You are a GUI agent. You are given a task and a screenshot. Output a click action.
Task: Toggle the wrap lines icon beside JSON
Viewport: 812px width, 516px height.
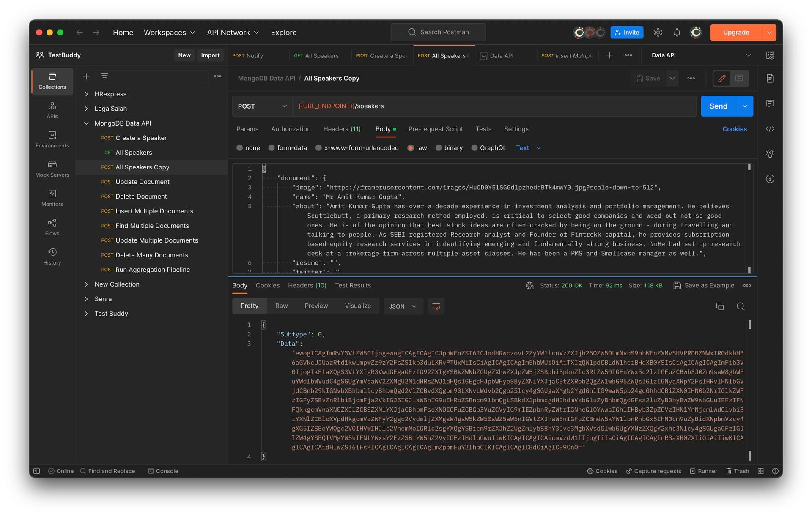click(x=436, y=306)
